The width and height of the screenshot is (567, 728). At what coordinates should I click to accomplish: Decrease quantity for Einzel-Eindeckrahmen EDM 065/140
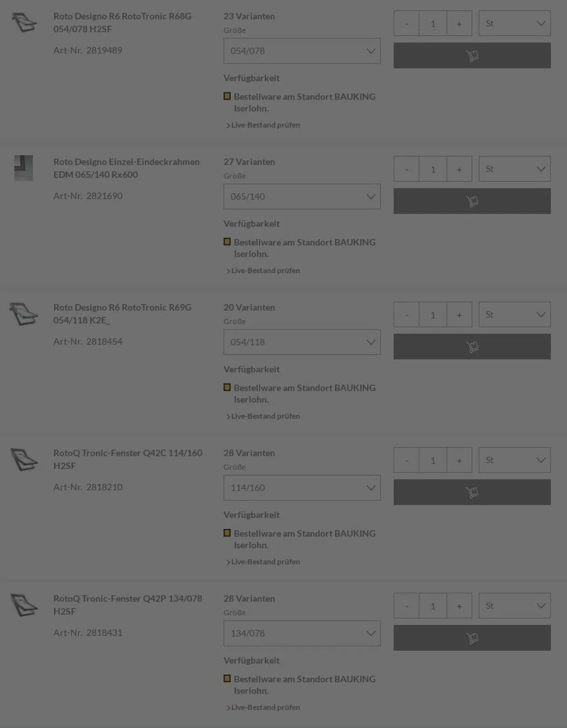point(406,169)
